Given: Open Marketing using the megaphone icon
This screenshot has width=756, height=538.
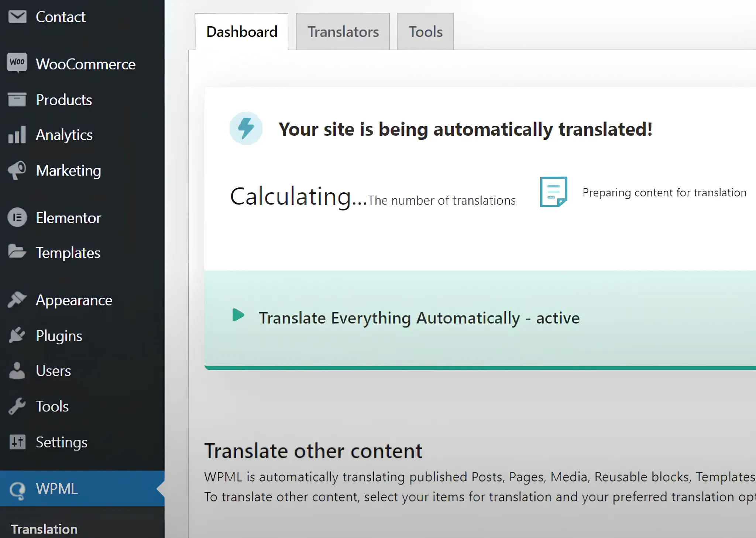Looking at the screenshot, I should point(16,170).
